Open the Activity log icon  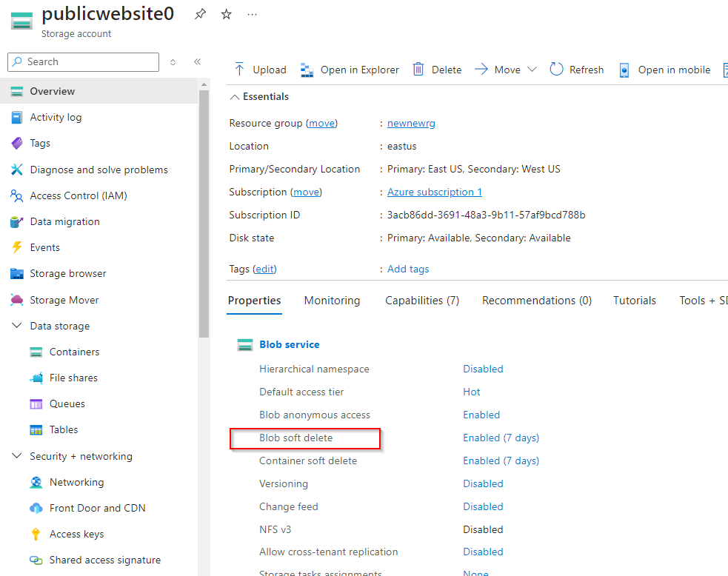pos(17,118)
